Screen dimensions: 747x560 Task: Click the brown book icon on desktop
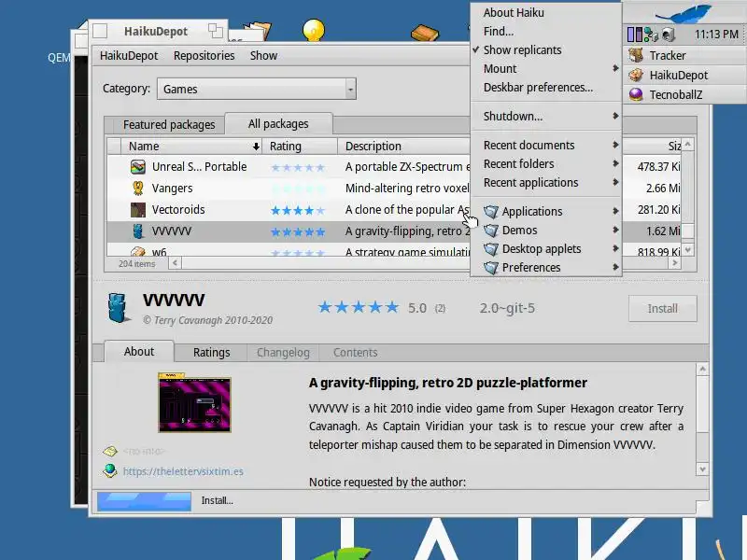tap(425, 33)
